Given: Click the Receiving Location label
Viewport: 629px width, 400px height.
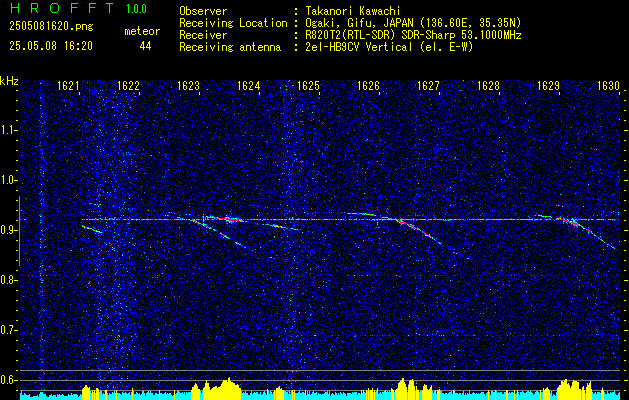Looking at the screenshot, I should pos(233,23).
